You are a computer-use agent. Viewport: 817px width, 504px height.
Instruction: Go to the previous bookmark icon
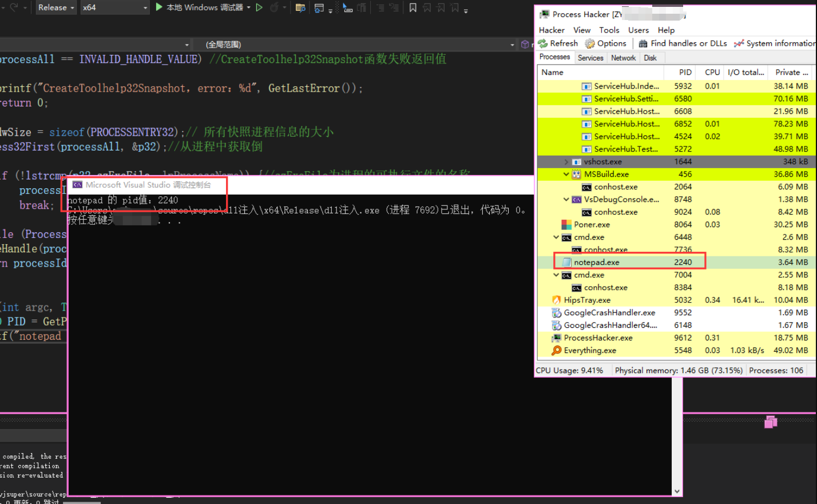click(427, 7)
